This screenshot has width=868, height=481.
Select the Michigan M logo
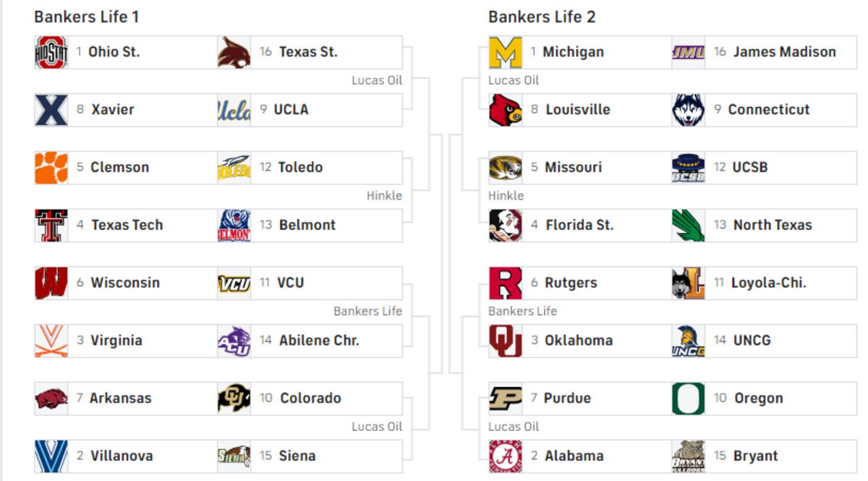click(x=506, y=52)
